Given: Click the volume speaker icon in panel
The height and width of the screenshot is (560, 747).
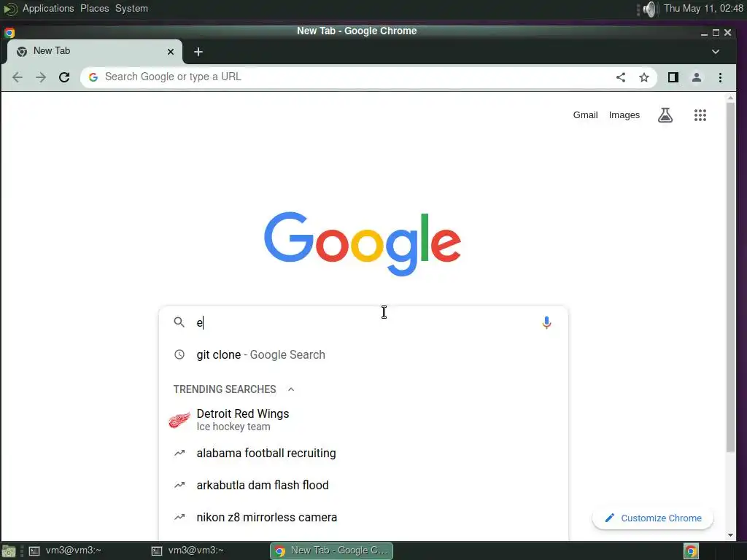Looking at the screenshot, I should click(649, 9).
